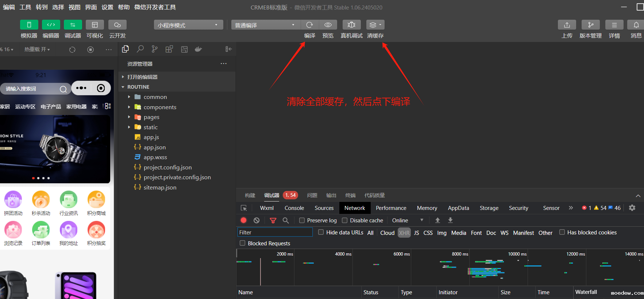Click the upload icon in toolbar
Screen dimensions: 644x299
click(x=567, y=25)
